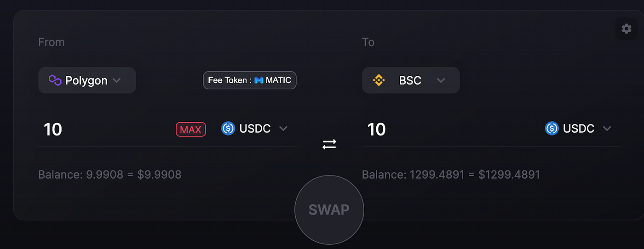Select the BSC network name label
Screen dimensions: 644x249
[410, 80]
